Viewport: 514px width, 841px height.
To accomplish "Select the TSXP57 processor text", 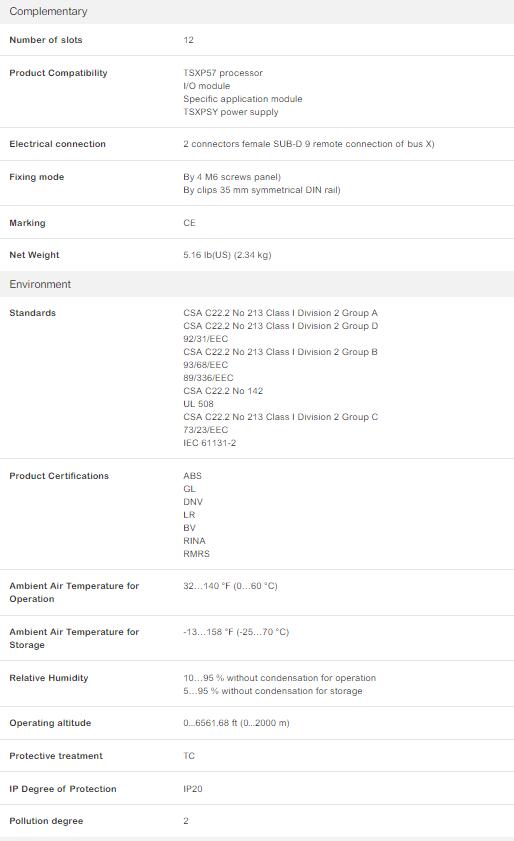I will point(223,73).
